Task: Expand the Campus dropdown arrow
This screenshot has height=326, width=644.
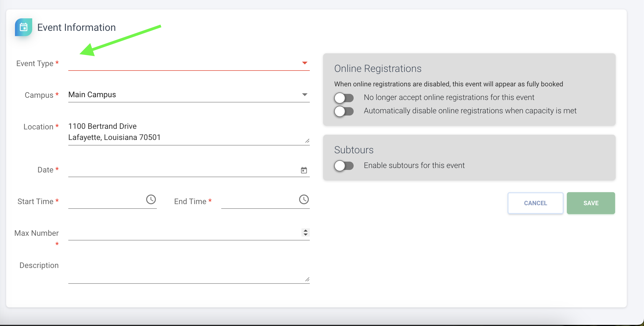Action: [305, 95]
